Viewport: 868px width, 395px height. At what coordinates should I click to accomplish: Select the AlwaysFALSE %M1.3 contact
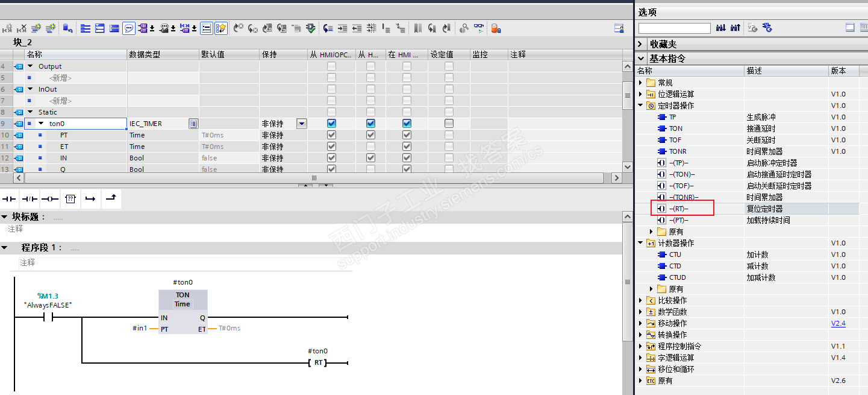click(48, 317)
